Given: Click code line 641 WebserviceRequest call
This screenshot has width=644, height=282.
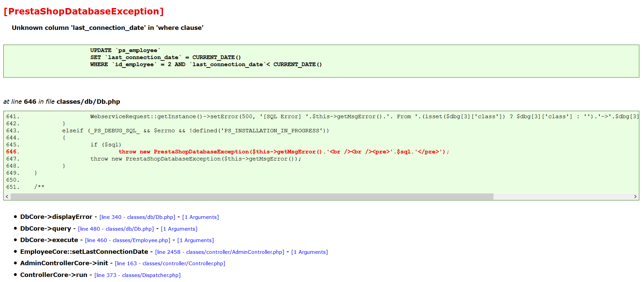Looking at the screenshot, I should click(364, 116).
